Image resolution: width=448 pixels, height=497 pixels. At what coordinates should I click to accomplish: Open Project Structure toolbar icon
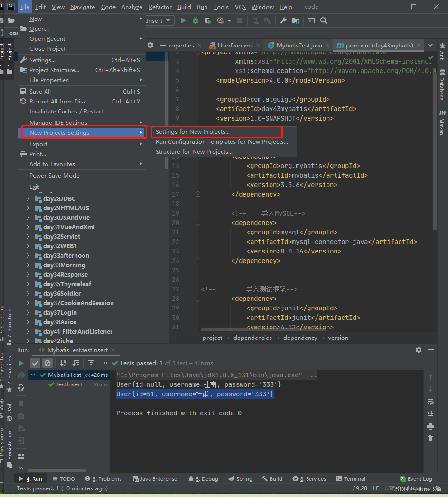pyautogui.click(x=296, y=20)
